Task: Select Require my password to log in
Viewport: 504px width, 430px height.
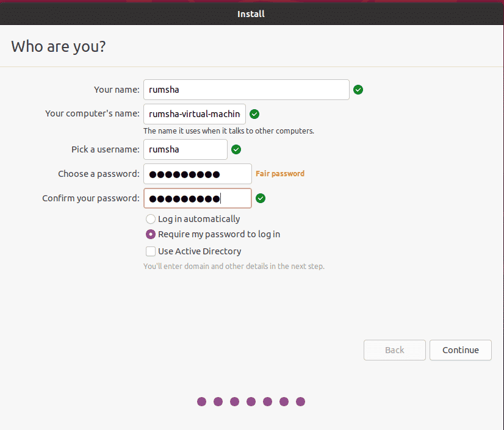Action: click(151, 234)
